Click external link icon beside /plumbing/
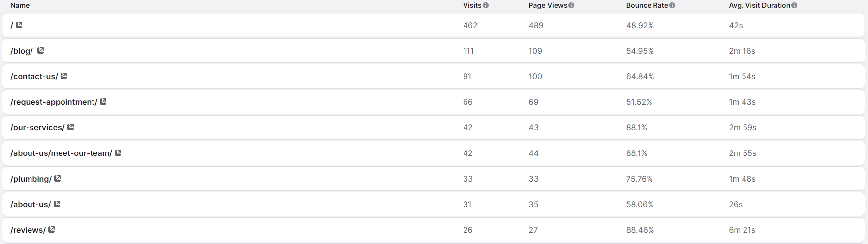The image size is (868, 244). 58,178
